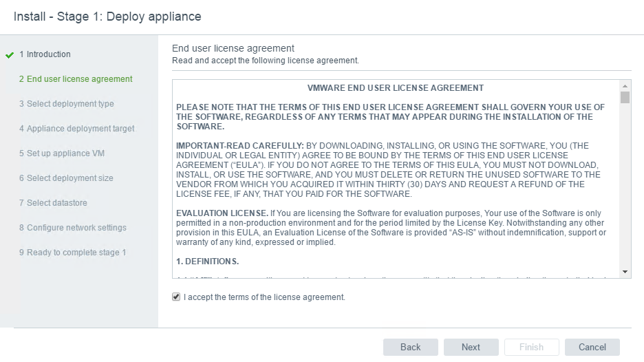
Task: Open step 9 Ready to complete stage 1
Action: [x=72, y=253]
